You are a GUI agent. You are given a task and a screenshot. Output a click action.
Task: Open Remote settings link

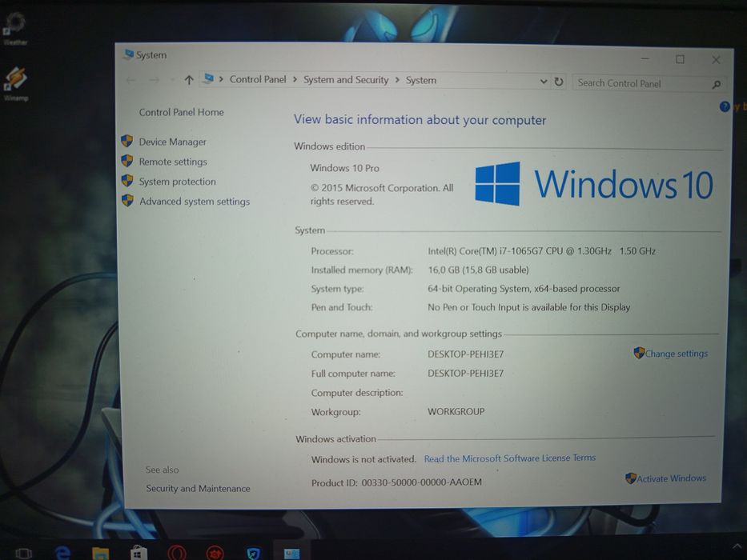coord(173,162)
